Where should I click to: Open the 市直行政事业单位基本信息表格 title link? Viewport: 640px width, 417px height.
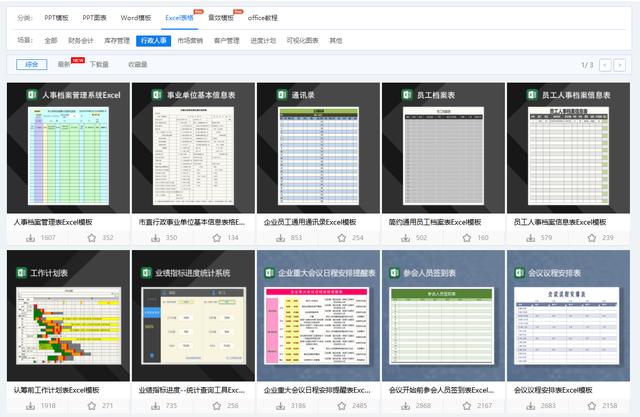pyautogui.click(x=192, y=222)
